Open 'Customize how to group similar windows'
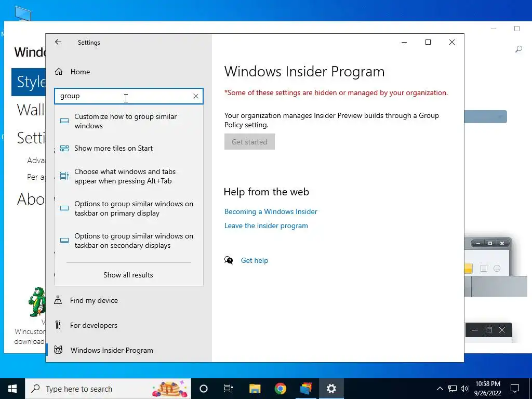532x399 pixels. pos(129,121)
